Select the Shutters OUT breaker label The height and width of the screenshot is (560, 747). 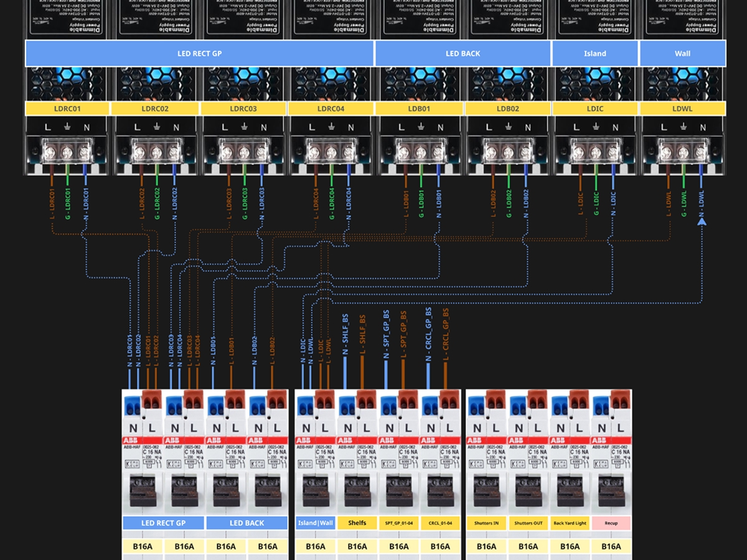(x=529, y=523)
